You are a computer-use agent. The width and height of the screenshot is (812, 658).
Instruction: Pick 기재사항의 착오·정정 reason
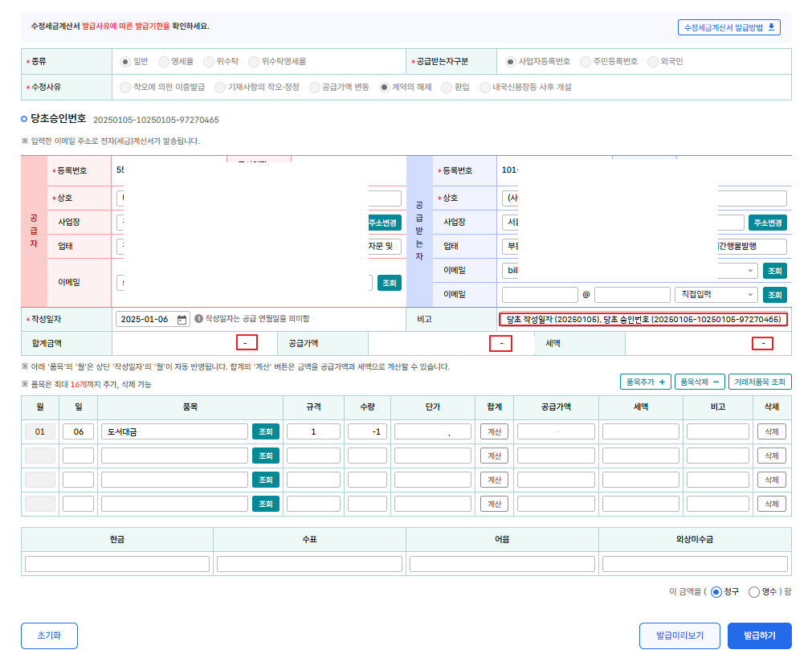220,88
